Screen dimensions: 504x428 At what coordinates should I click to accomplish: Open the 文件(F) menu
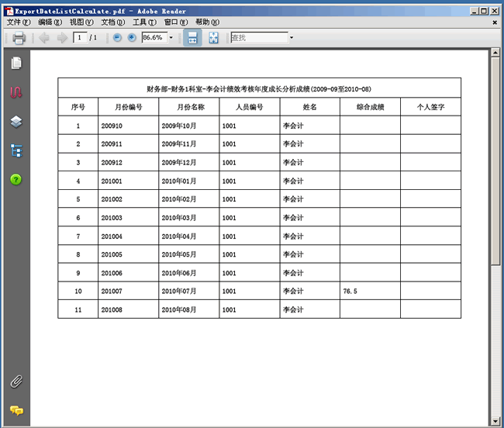19,22
